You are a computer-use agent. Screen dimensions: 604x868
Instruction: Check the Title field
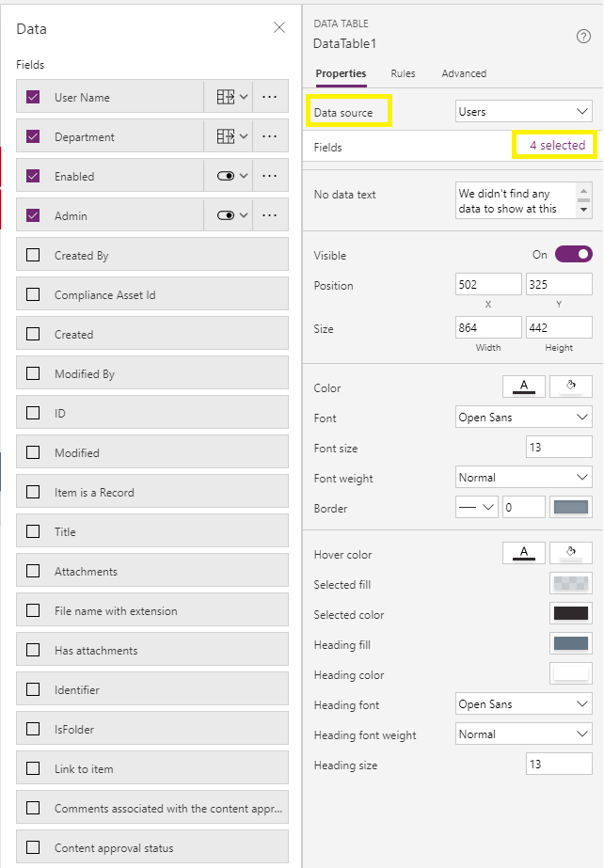[x=33, y=531]
